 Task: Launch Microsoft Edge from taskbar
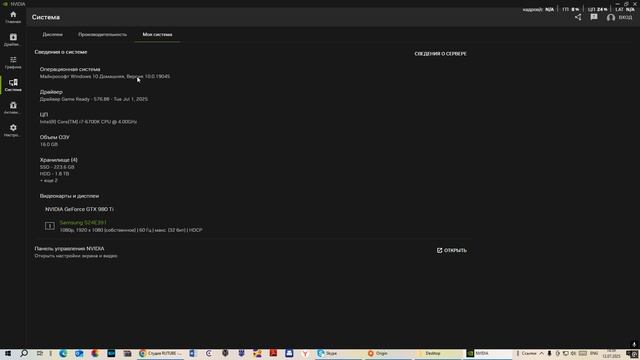point(63,353)
